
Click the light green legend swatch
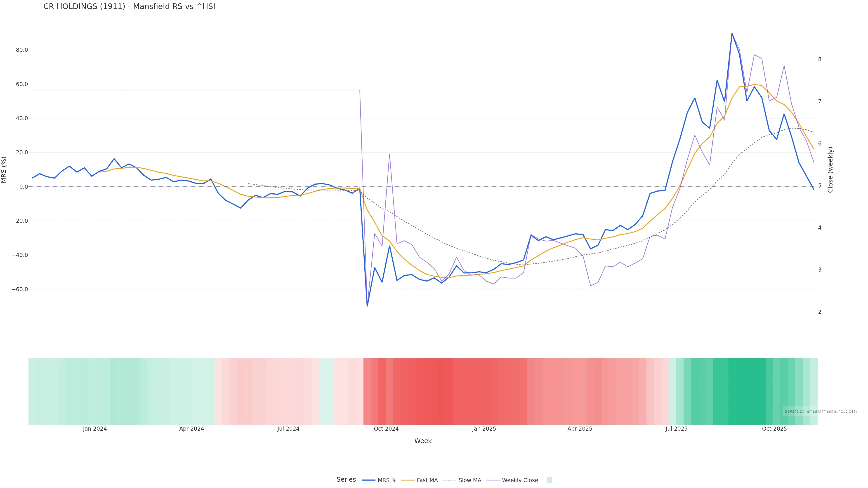(549, 480)
